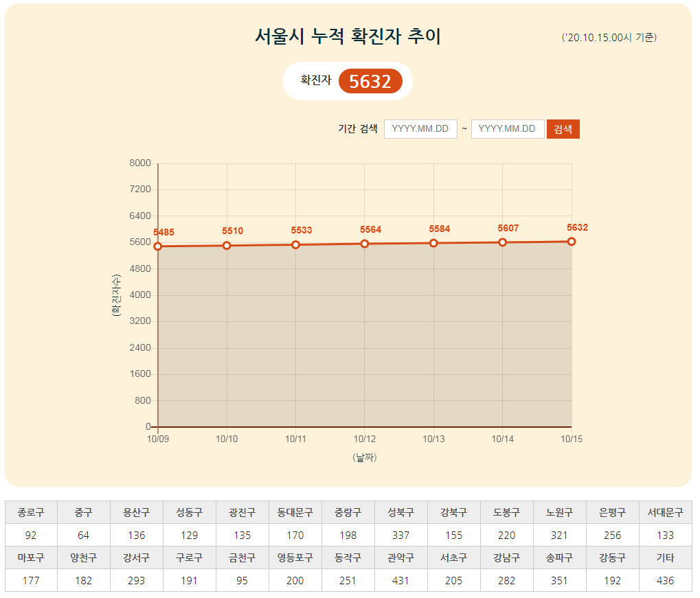This screenshot has height=598, width=700.
Task: Click the 금천구 table header
Action: (x=242, y=557)
